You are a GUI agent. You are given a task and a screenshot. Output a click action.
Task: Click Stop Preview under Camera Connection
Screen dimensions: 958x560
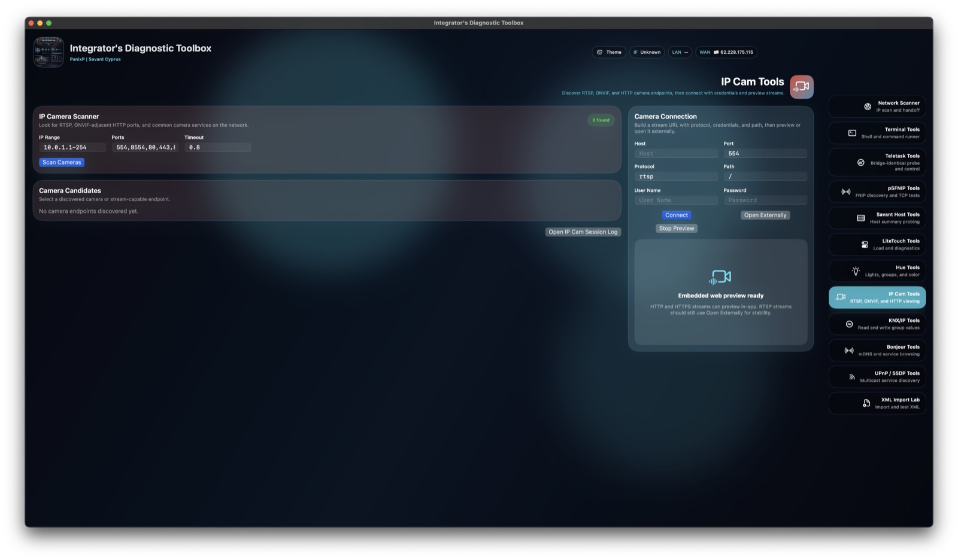click(x=676, y=228)
